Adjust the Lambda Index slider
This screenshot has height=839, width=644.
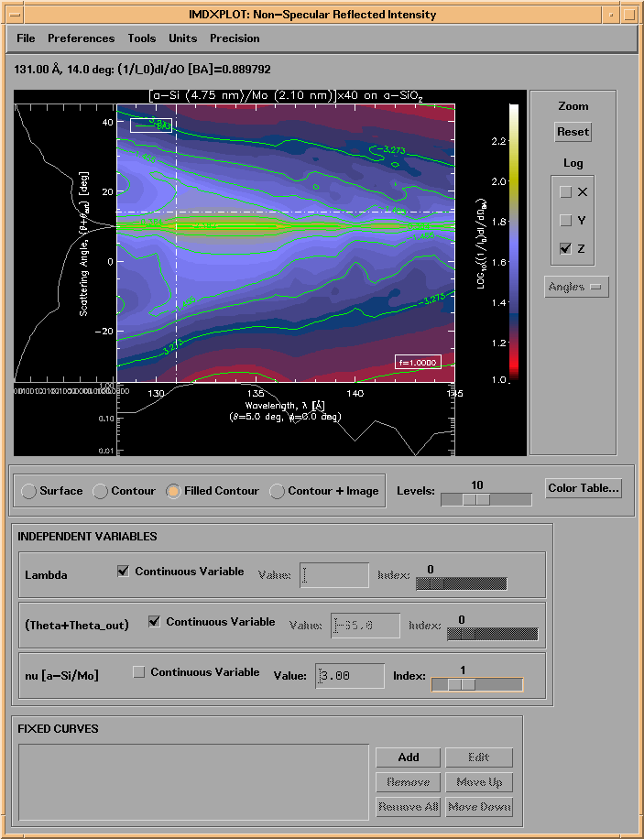click(462, 583)
